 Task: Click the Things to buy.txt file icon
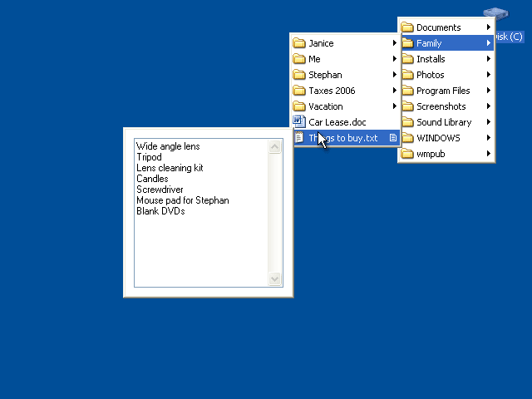(299, 138)
